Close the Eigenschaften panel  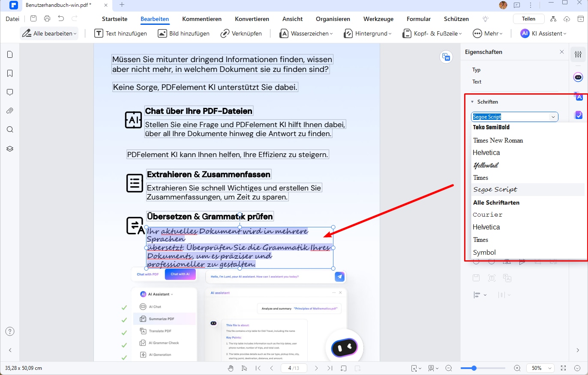point(562,52)
